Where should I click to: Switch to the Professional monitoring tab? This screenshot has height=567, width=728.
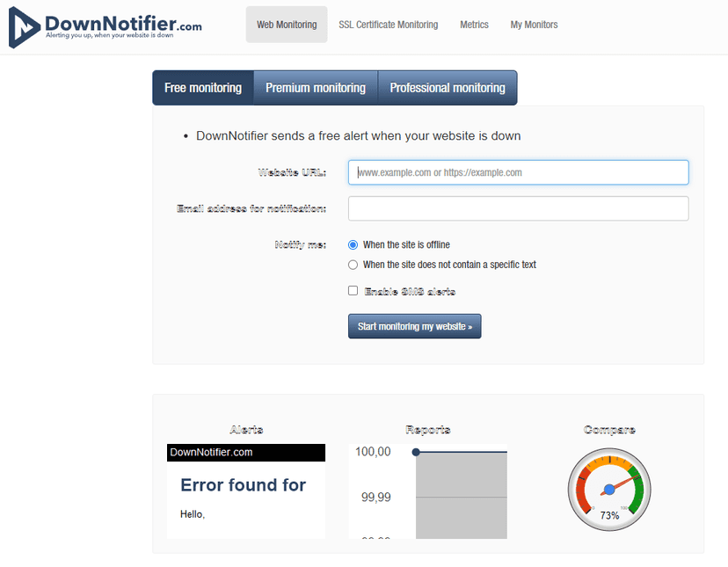[448, 87]
